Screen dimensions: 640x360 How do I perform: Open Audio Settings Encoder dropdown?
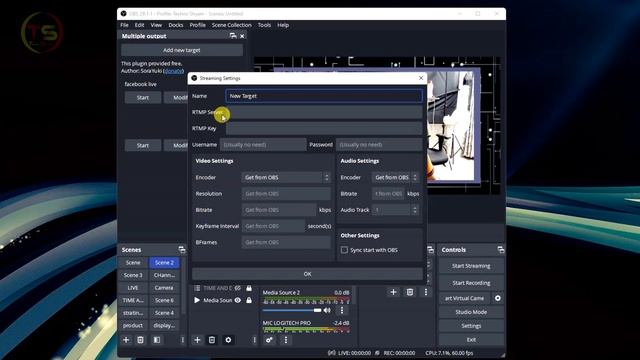click(x=395, y=177)
